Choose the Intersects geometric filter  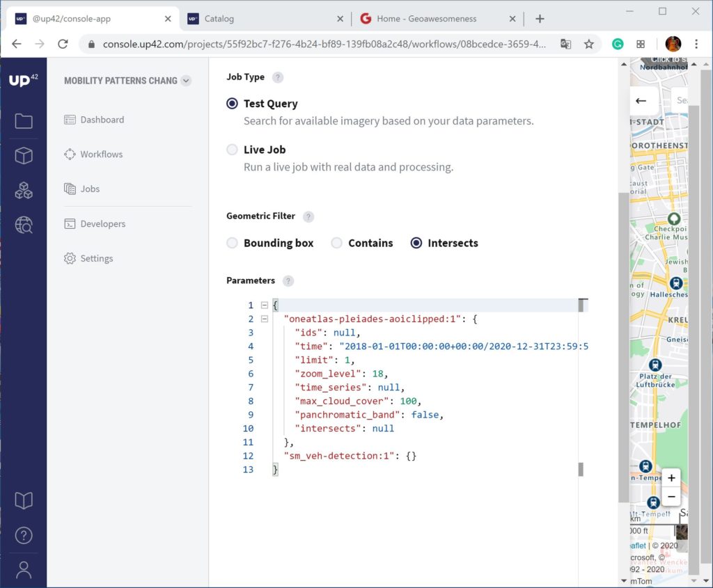coord(416,243)
